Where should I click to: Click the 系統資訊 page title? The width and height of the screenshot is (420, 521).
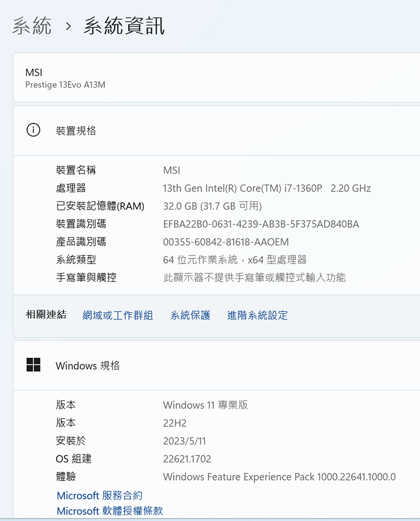point(124,26)
